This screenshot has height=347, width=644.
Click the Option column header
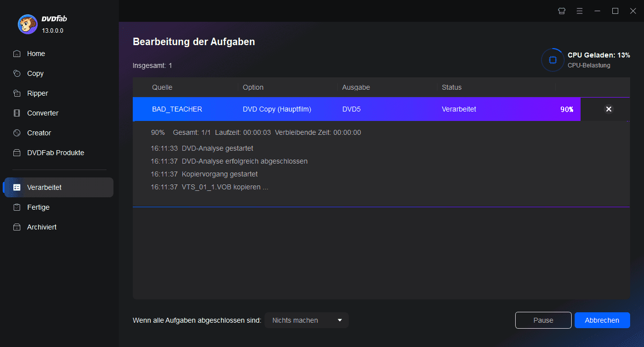click(x=253, y=87)
